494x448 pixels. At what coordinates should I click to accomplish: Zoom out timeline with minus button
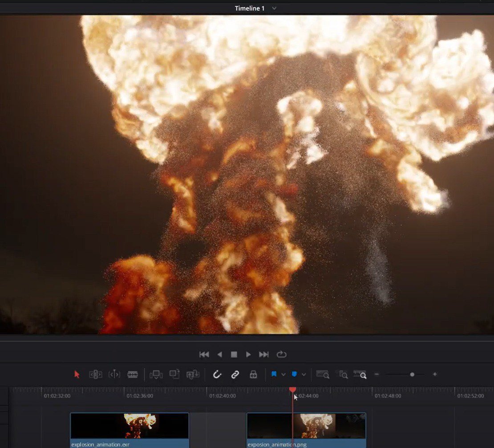pos(377,374)
